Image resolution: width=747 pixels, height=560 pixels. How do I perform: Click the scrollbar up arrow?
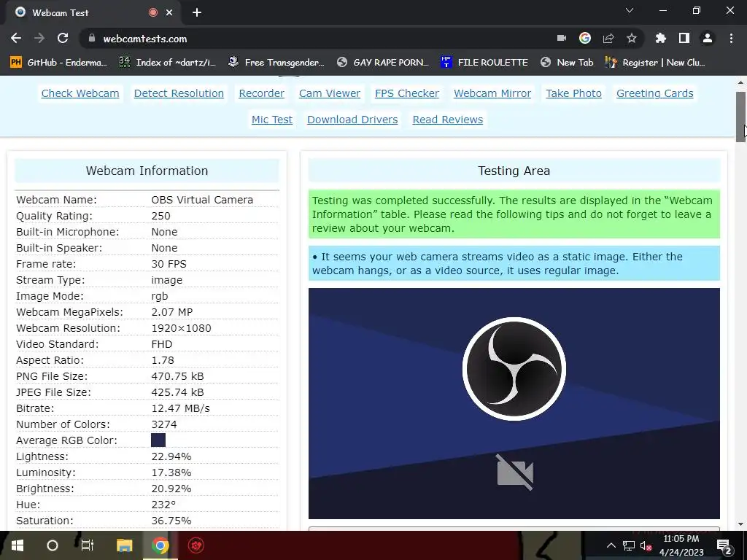tap(741, 82)
